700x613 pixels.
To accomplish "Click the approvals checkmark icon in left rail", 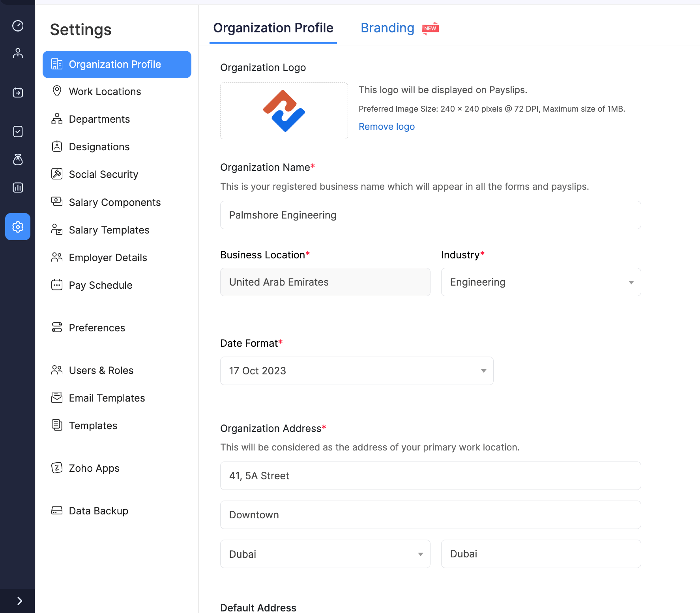I will tap(18, 131).
